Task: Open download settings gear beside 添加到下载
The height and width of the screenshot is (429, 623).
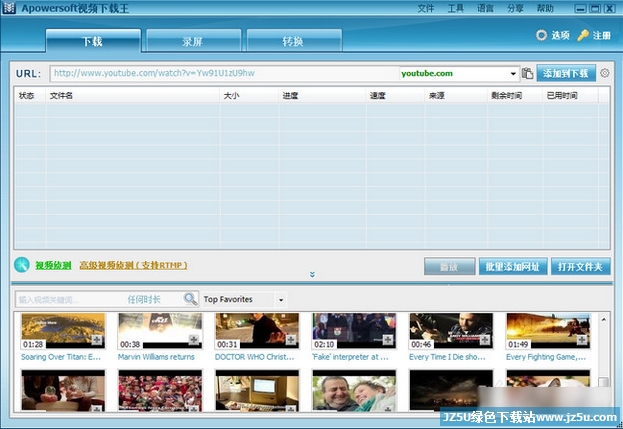Action: pos(604,73)
